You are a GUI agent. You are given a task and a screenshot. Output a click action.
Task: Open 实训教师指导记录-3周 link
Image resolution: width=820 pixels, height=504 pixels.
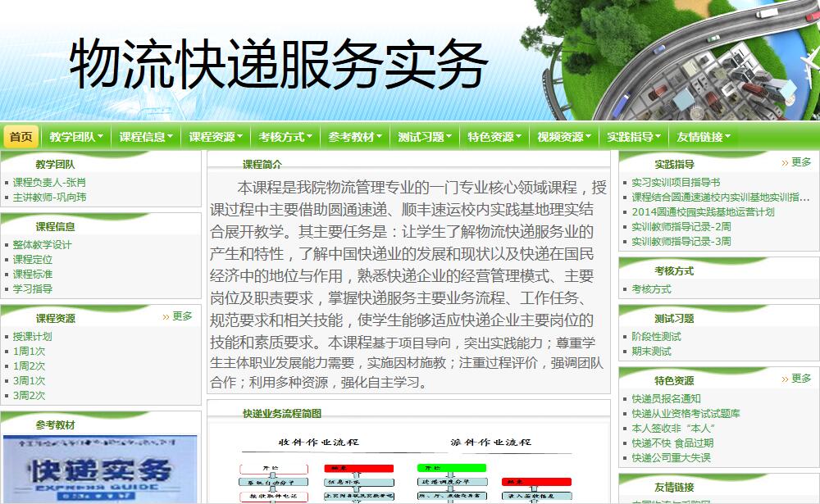tap(681, 241)
